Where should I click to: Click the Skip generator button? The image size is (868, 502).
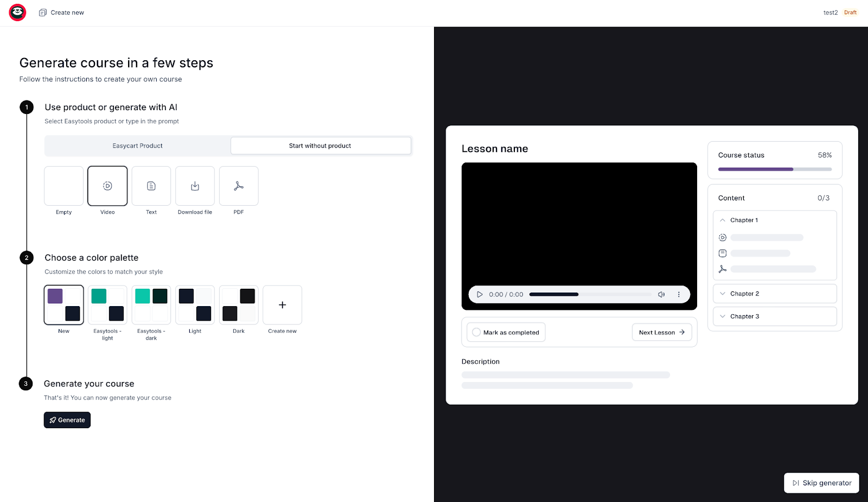tap(821, 483)
